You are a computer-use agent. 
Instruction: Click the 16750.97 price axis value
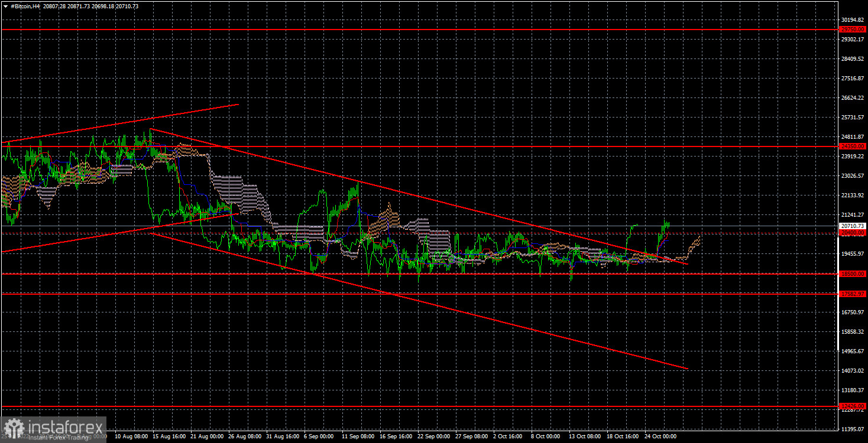[853, 312]
